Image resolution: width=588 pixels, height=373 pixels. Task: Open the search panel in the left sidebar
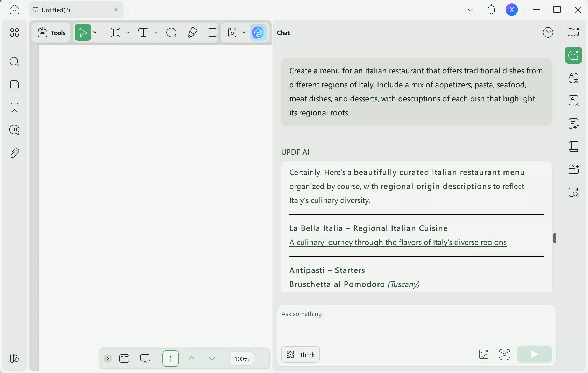pos(14,62)
